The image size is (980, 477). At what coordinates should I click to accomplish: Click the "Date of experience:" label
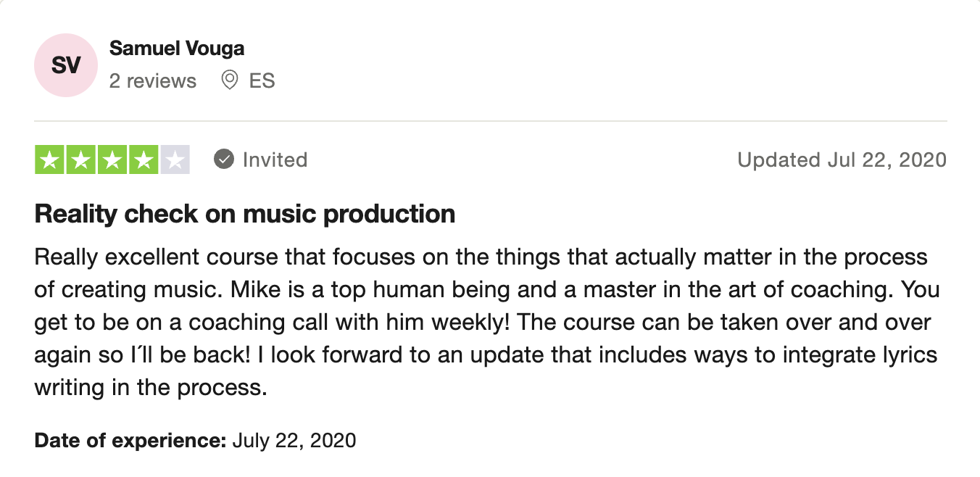click(130, 440)
